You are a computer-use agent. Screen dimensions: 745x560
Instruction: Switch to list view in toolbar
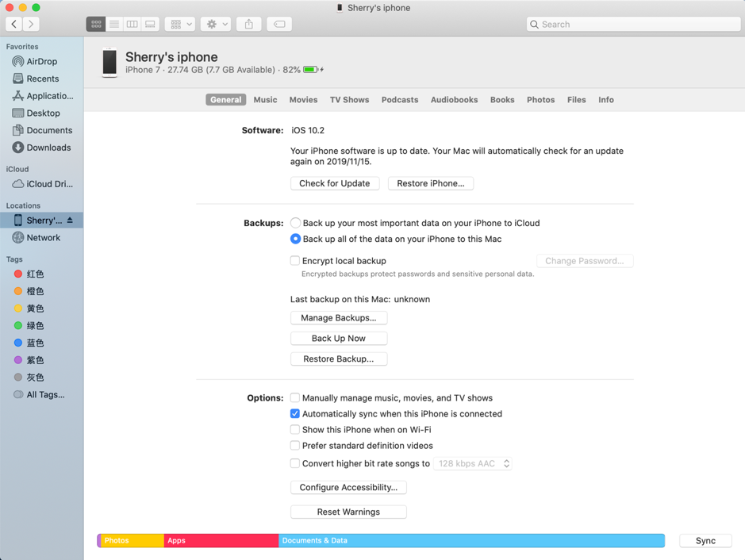tap(114, 25)
